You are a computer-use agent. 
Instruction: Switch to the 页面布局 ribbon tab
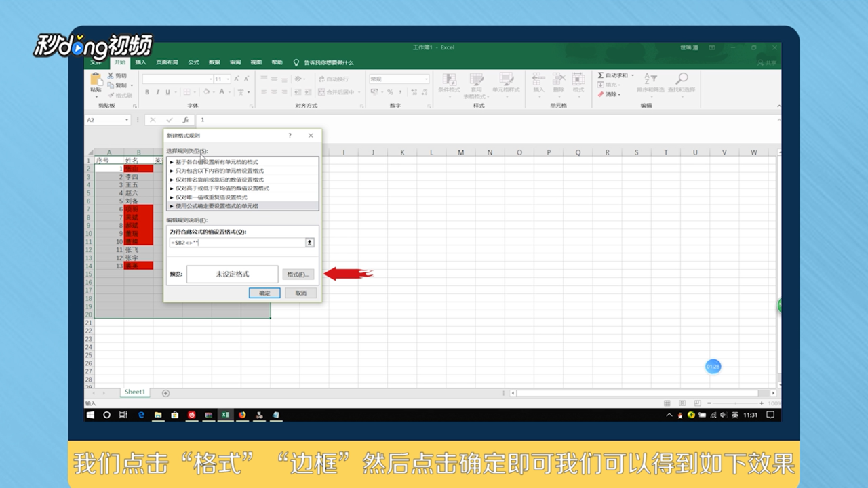167,62
